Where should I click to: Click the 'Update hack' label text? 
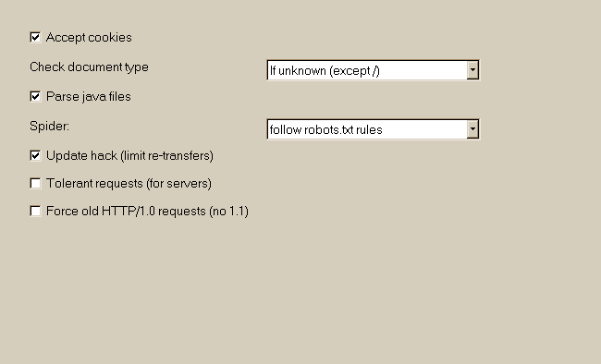[x=81, y=155]
